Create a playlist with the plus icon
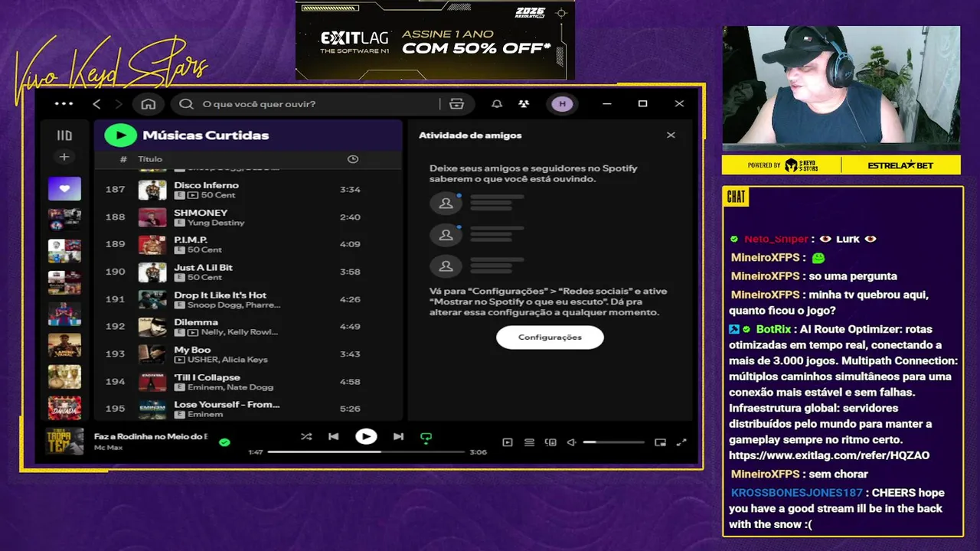Viewport: 980px width, 551px height. point(64,157)
